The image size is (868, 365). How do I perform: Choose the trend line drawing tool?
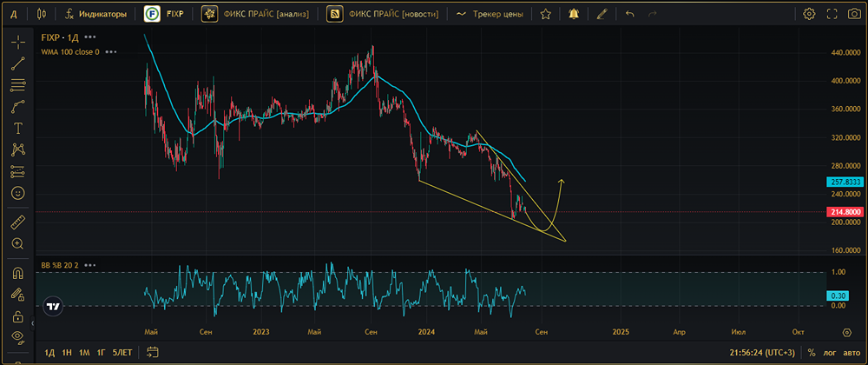17,63
